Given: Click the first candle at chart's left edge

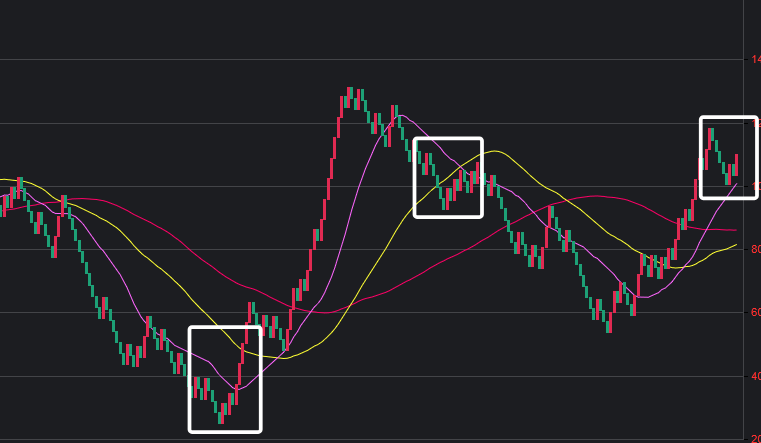Looking at the screenshot, I should pyautogui.click(x=3, y=203).
